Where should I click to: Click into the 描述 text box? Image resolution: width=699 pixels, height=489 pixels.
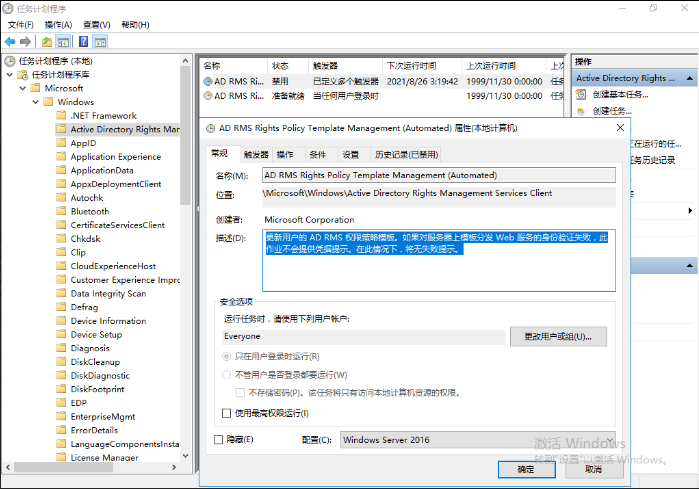[x=439, y=260]
